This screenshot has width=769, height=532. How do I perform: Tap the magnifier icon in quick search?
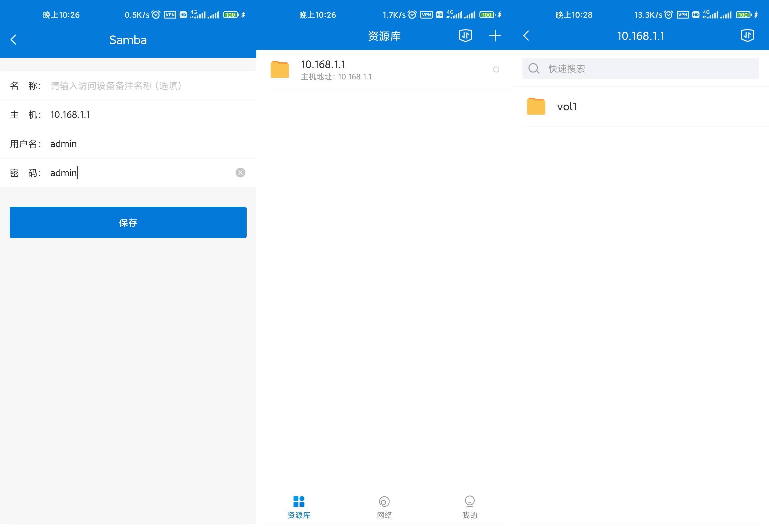coord(534,68)
